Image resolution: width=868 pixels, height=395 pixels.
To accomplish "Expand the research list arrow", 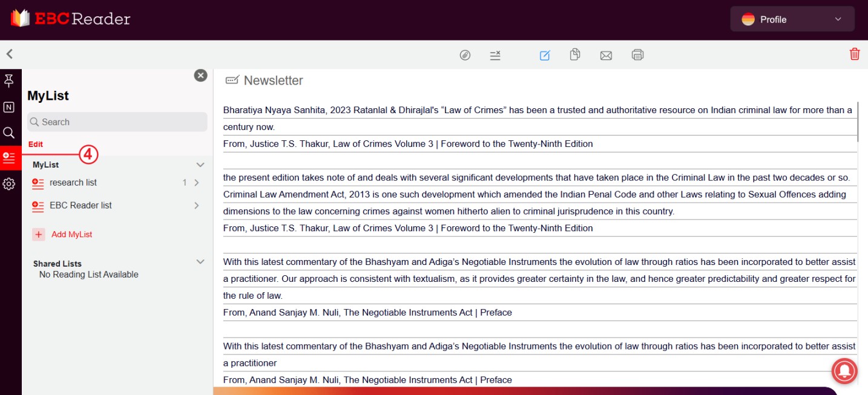I will point(196,183).
